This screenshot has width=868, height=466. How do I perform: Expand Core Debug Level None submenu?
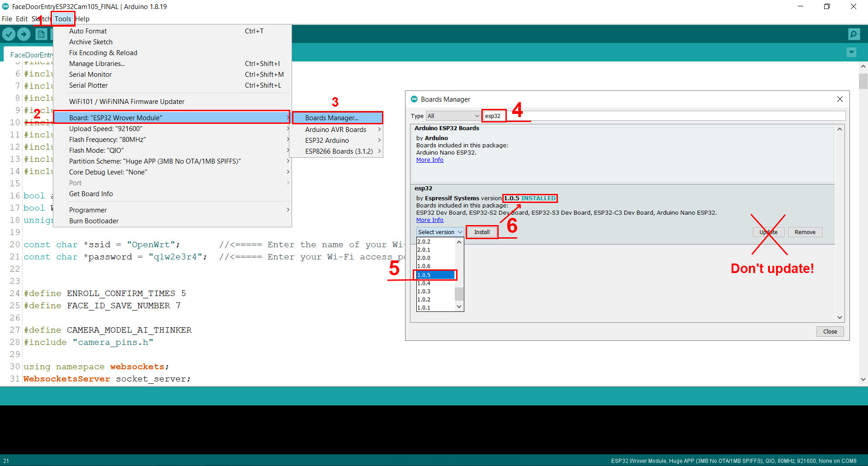pyautogui.click(x=172, y=172)
